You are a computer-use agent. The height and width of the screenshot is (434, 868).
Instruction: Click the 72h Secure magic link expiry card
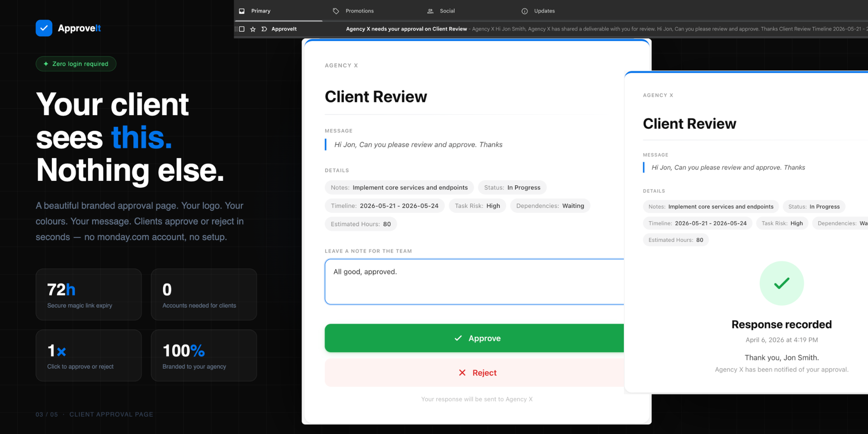(89, 294)
